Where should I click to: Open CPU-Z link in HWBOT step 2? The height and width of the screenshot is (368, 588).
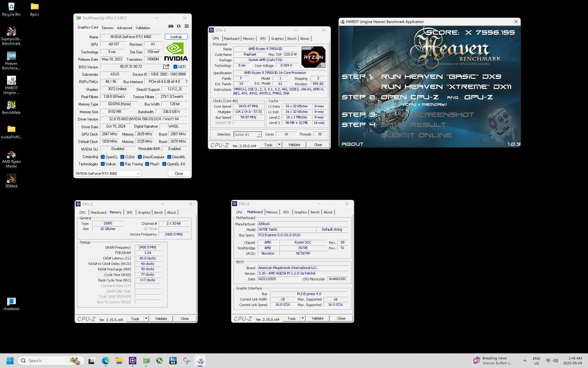(409, 97)
